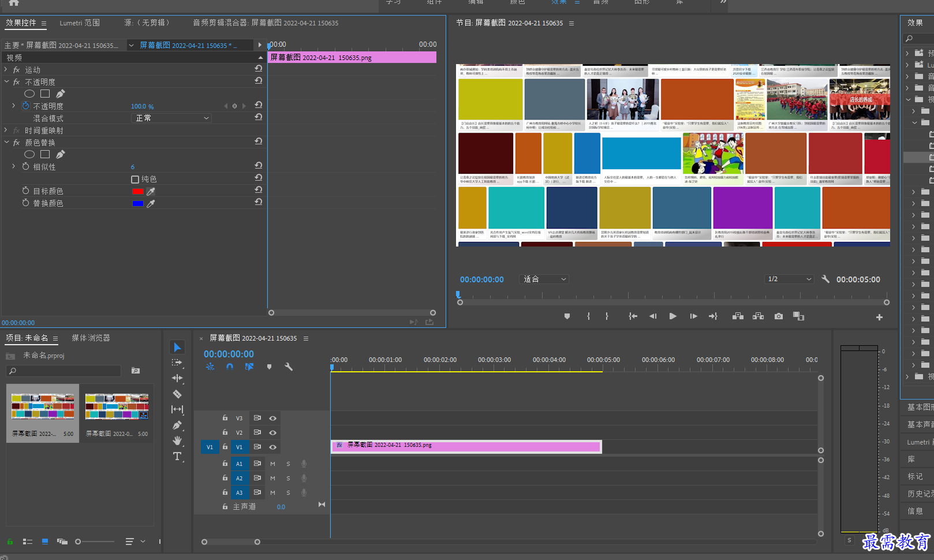Toggle V3 track output eye
This screenshot has width=934, height=560.
(x=272, y=418)
